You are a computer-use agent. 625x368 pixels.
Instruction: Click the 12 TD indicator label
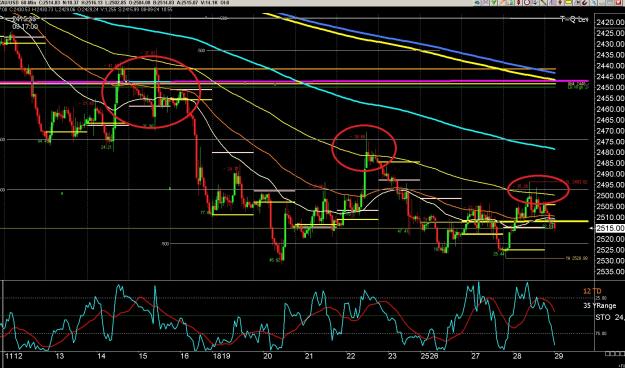[x=592, y=291]
